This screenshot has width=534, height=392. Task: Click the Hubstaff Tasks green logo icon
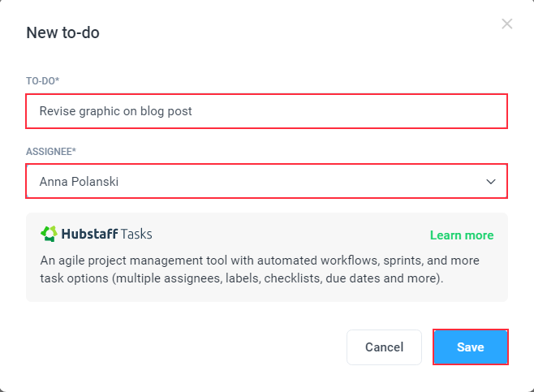click(49, 234)
